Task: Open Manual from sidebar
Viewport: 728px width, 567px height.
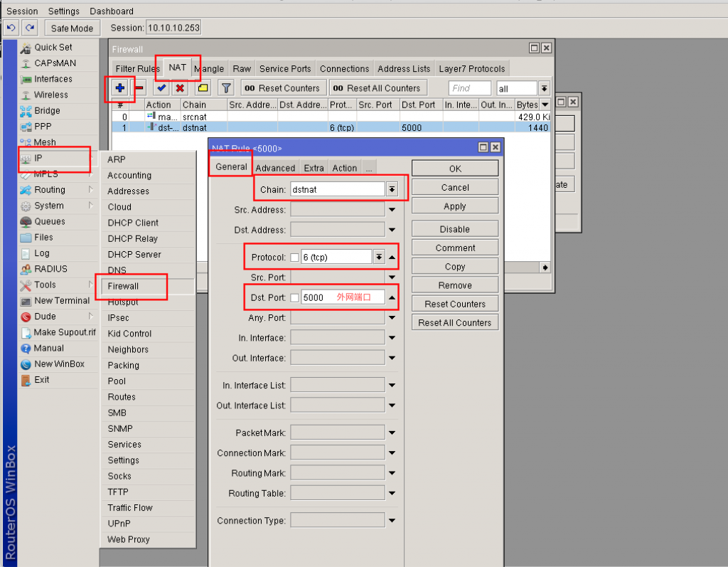Action: (x=49, y=348)
